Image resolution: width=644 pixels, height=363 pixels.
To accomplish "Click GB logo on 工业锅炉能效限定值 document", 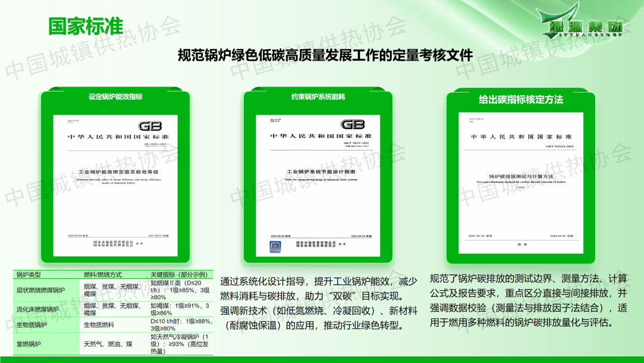I will 149,126.
